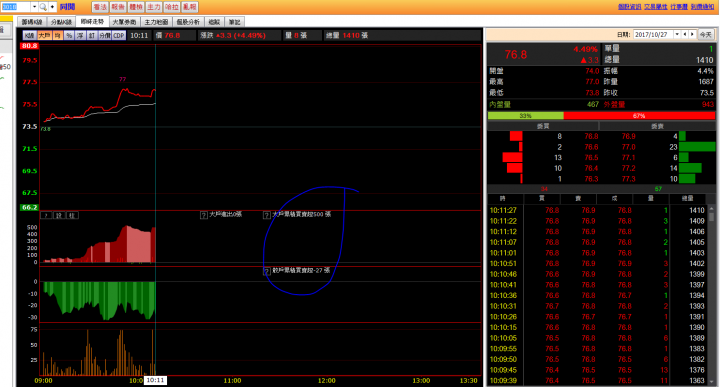This screenshot has height=387, width=720.
Task: Click the ask price 77.3 row
Action: coord(629,179)
